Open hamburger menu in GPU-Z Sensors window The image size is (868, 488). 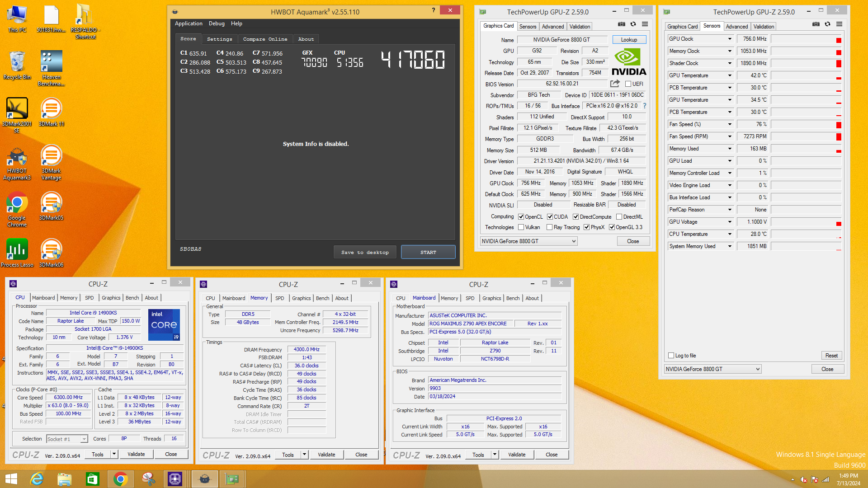click(839, 24)
